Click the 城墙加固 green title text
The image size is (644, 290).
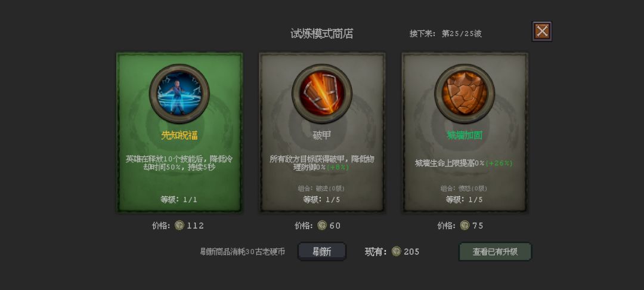point(465,135)
